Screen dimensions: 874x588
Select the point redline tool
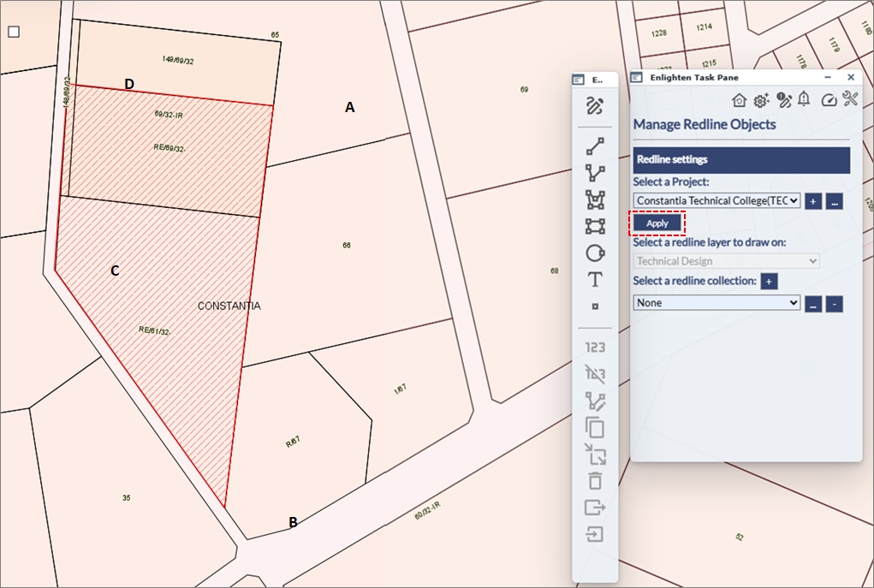coord(595,306)
